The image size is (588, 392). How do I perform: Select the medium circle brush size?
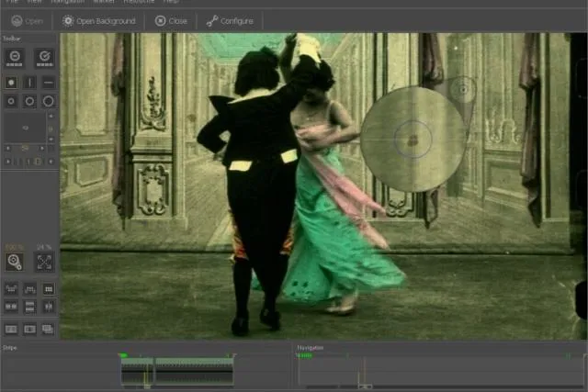click(30, 101)
